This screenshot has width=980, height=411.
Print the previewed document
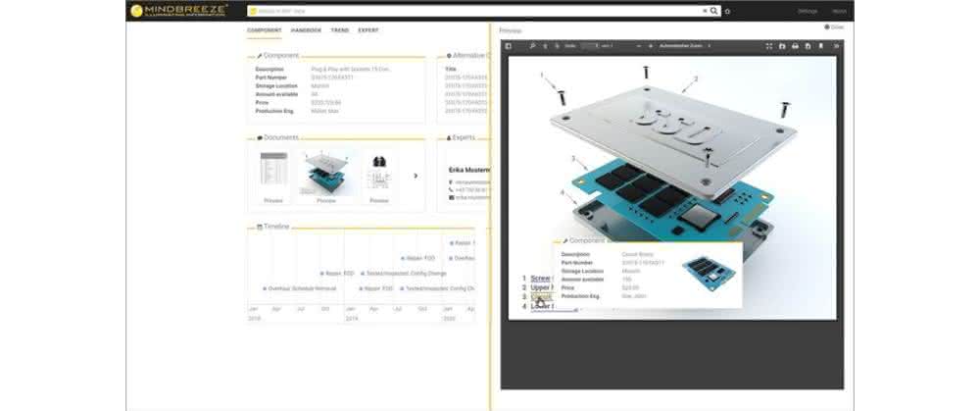[795, 46]
